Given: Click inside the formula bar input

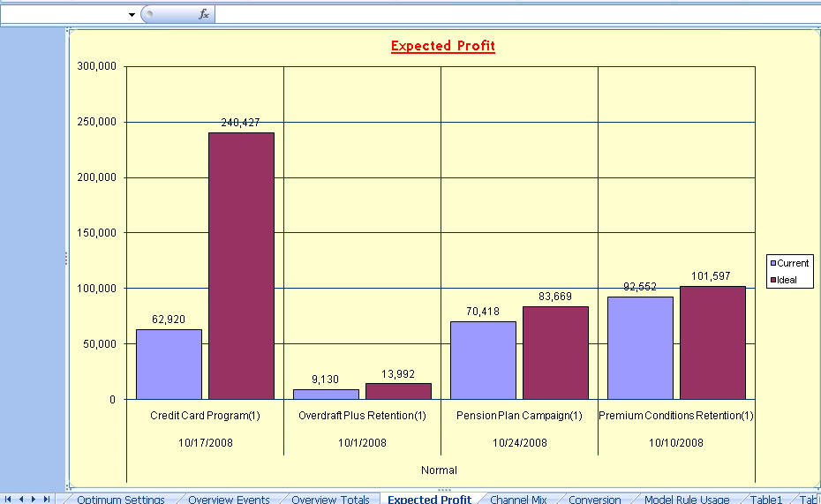Looking at the screenshot, I should click(x=517, y=14).
